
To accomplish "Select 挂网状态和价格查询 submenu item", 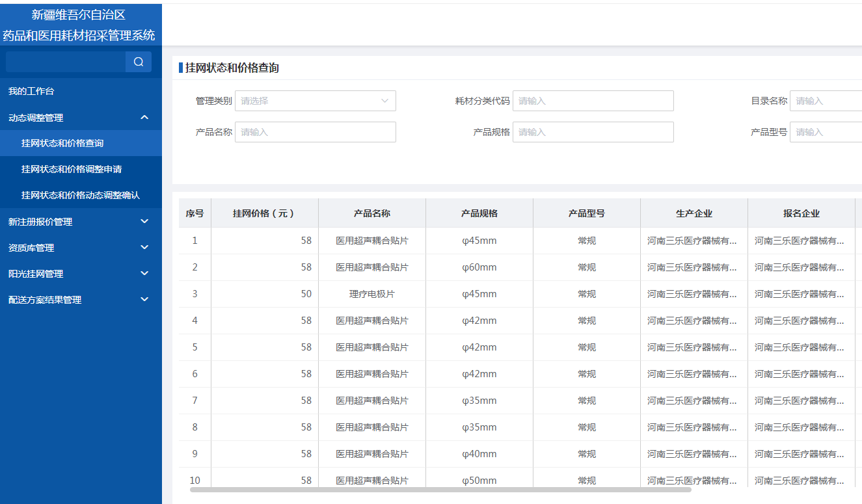I will point(81,143).
